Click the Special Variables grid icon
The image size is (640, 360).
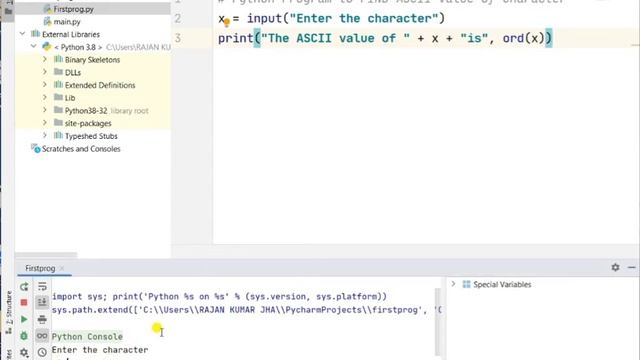(x=467, y=284)
